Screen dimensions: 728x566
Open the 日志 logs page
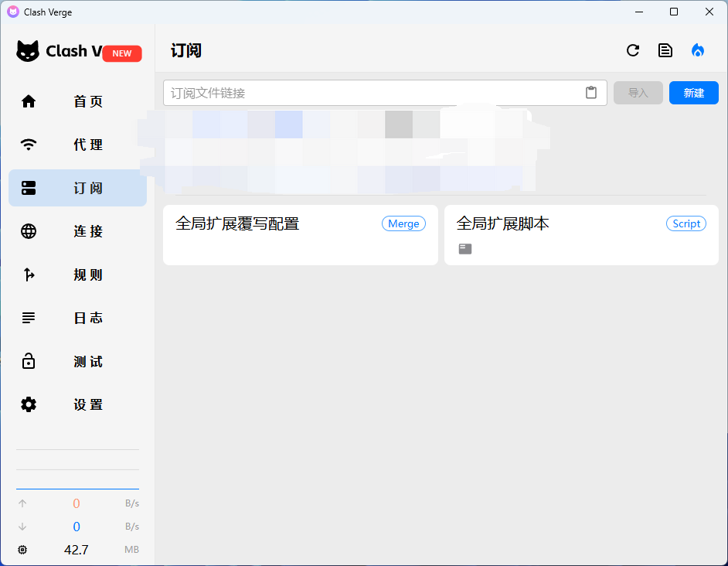pyautogui.click(x=77, y=318)
